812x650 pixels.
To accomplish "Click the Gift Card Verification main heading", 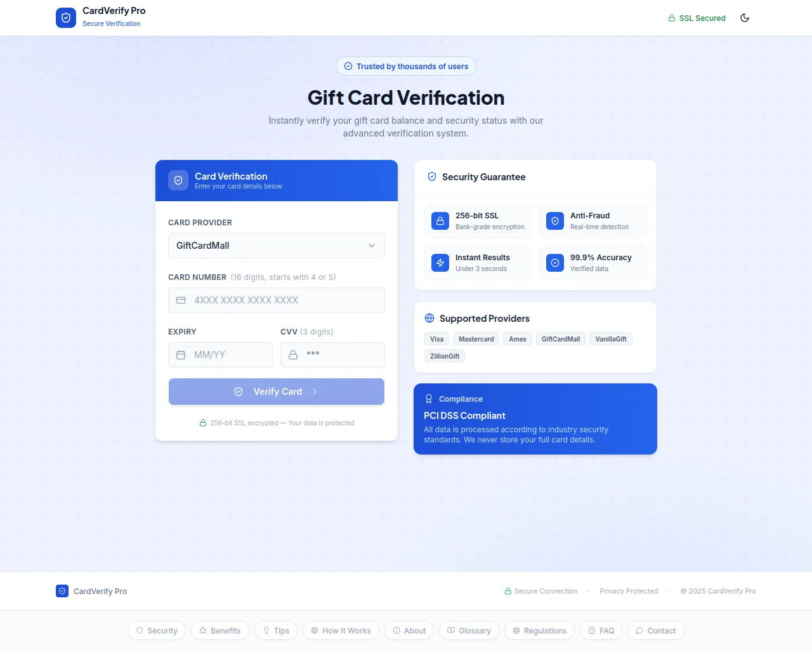I will (x=406, y=98).
